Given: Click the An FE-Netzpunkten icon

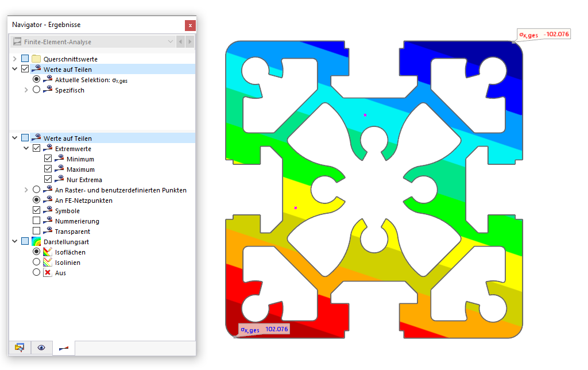Looking at the screenshot, I should click(x=48, y=199).
